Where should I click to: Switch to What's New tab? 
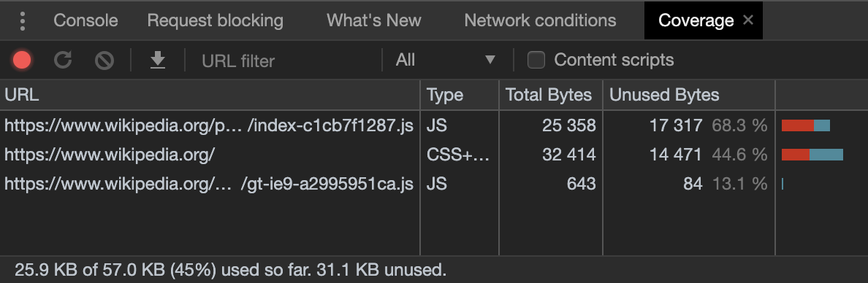(x=373, y=20)
